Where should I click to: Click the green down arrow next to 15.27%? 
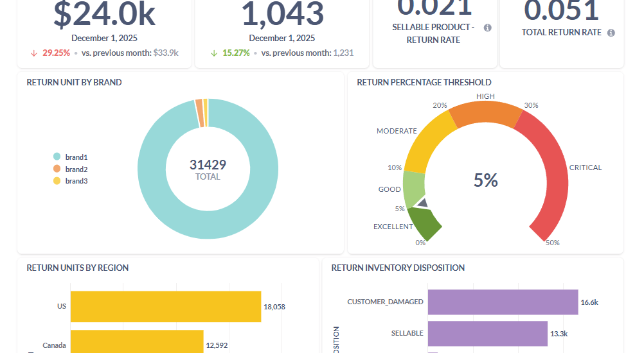point(213,53)
